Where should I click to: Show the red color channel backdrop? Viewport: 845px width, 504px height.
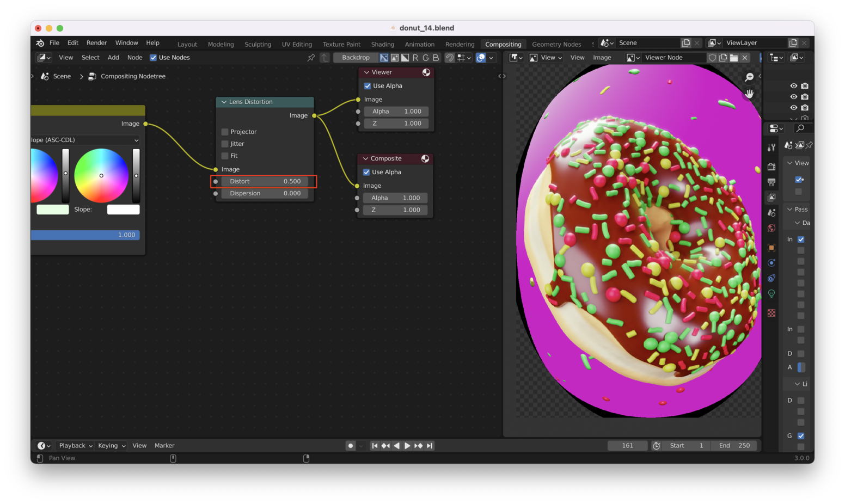pyautogui.click(x=415, y=58)
